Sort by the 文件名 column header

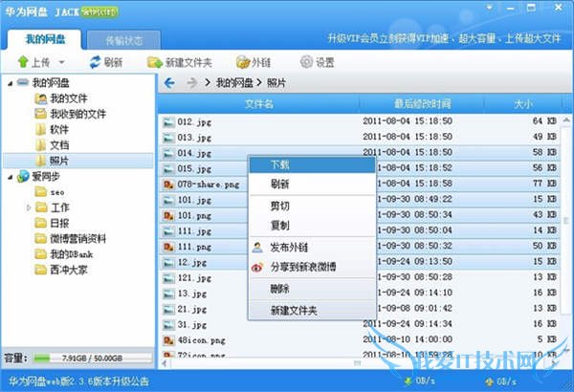258,104
